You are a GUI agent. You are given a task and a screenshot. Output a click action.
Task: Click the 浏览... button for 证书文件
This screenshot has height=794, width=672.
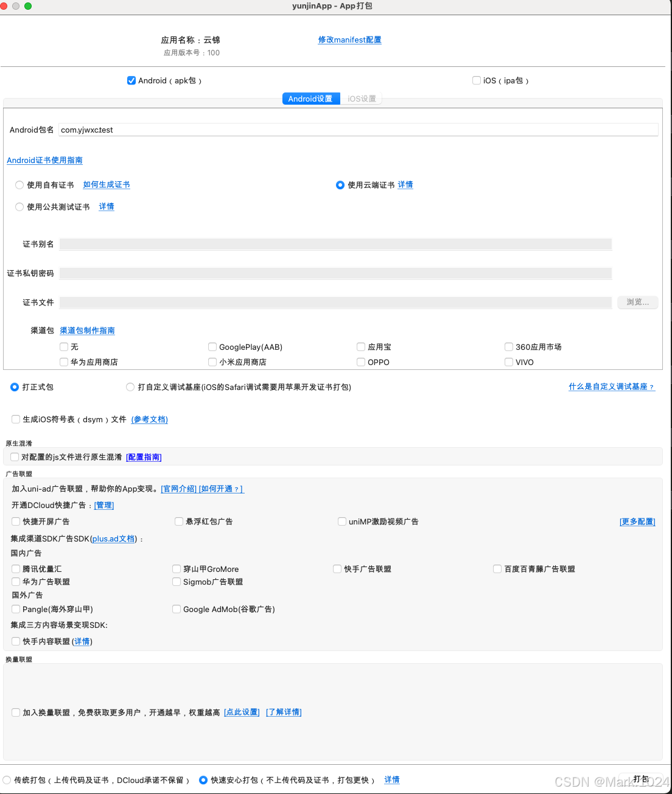[637, 302]
